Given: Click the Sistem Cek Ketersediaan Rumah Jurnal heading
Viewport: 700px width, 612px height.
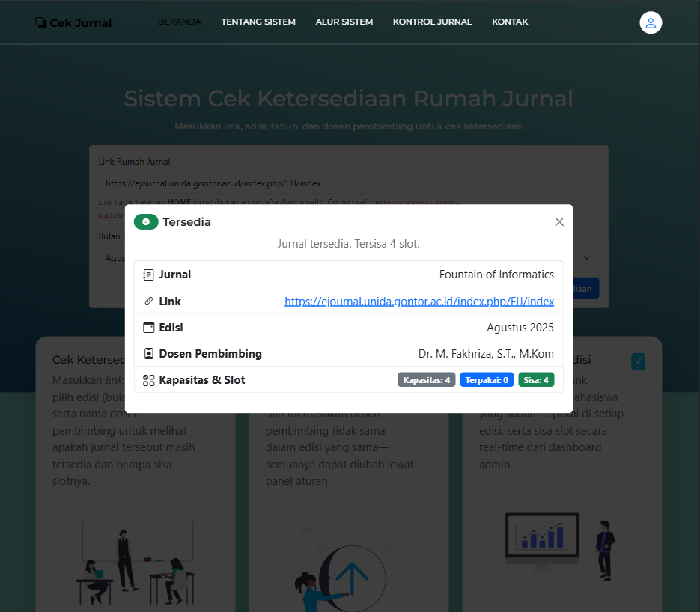Looking at the screenshot, I should tap(349, 99).
